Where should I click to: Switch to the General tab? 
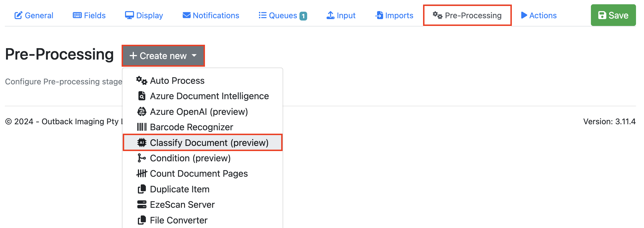34,15
